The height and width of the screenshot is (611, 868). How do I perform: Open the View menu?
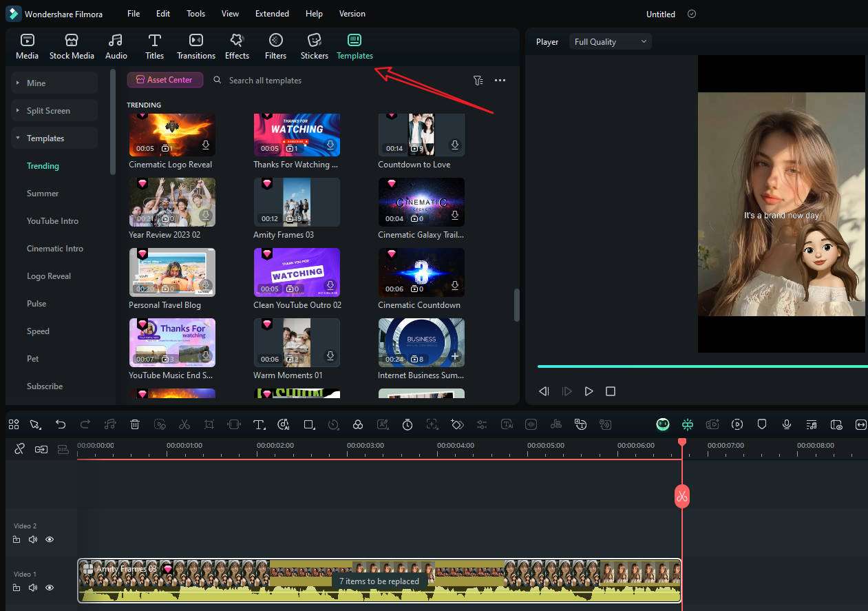(x=231, y=14)
